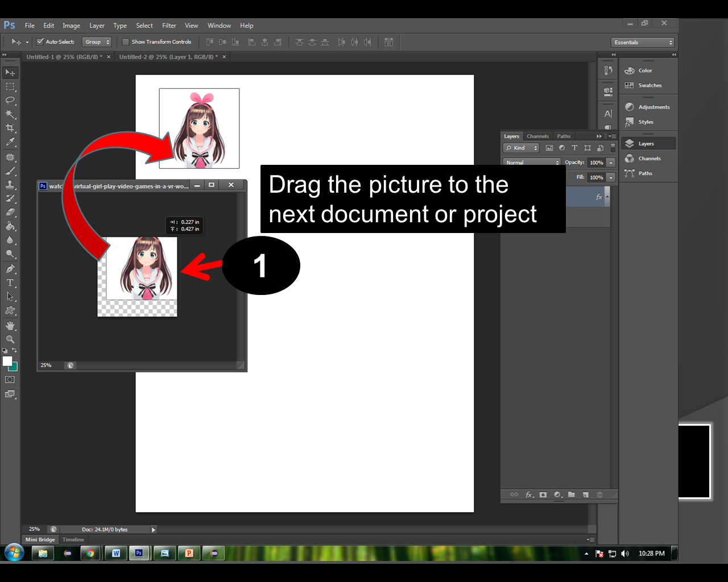Click the Add Layer Mask icon

point(543,494)
